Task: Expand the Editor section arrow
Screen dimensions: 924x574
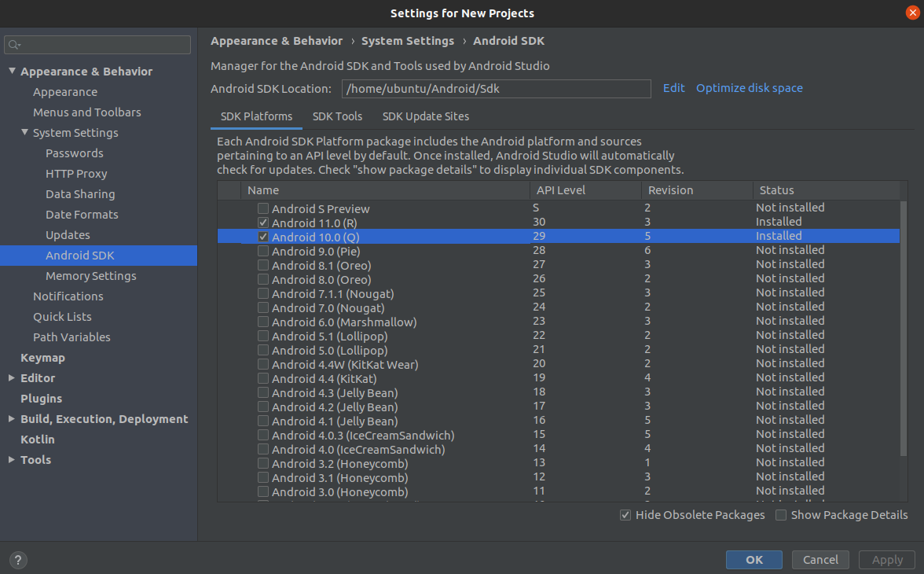Action: pyautogui.click(x=12, y=377)
